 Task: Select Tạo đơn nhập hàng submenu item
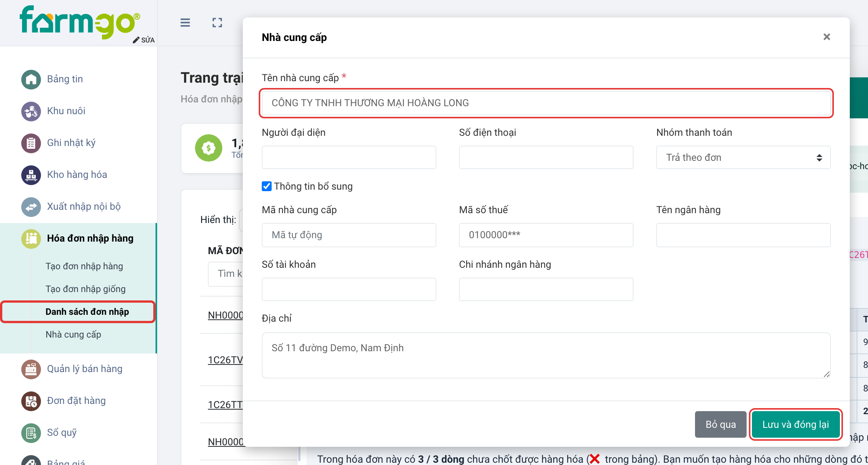84,266
